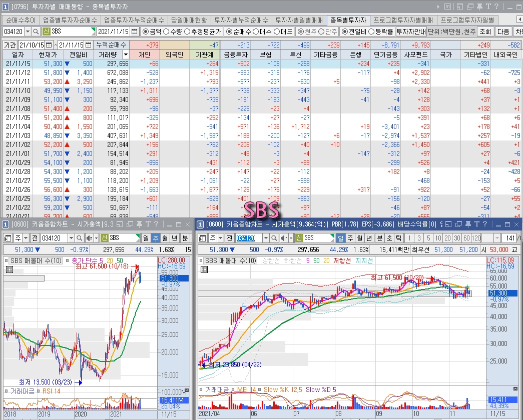Select the 등락률 radio button
Viewport: 523px width, 420px height.
point(371,31)
